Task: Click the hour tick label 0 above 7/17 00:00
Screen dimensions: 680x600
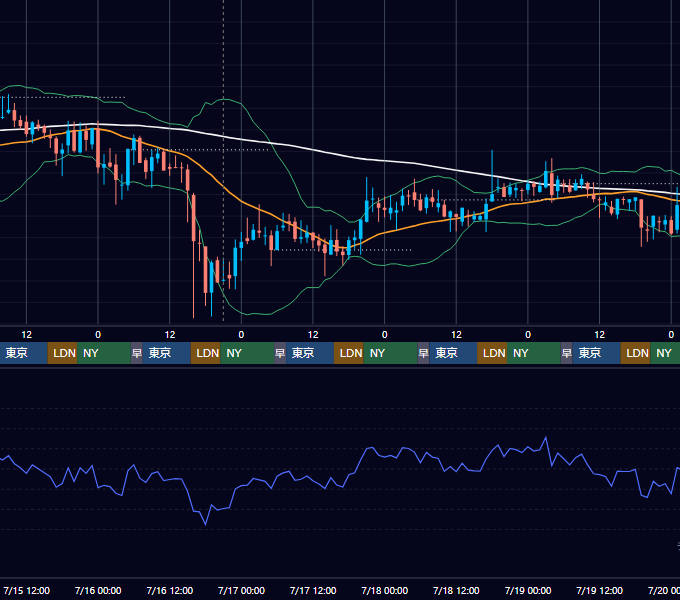Action: click(241, 335)
